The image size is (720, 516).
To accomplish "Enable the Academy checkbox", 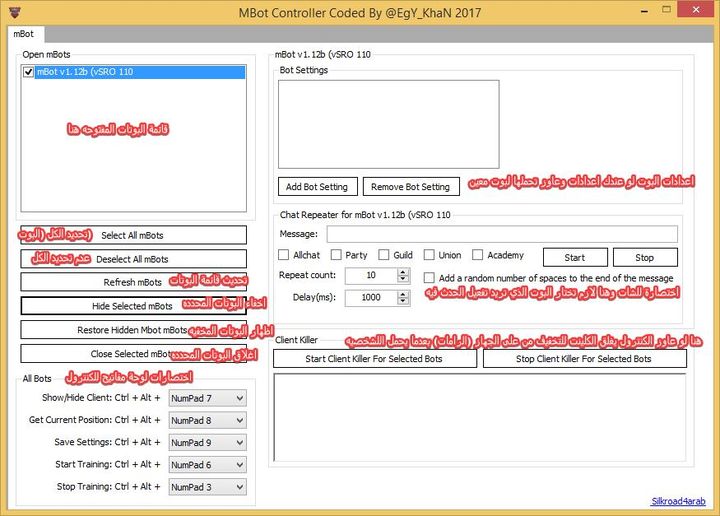I will point(478,255).
